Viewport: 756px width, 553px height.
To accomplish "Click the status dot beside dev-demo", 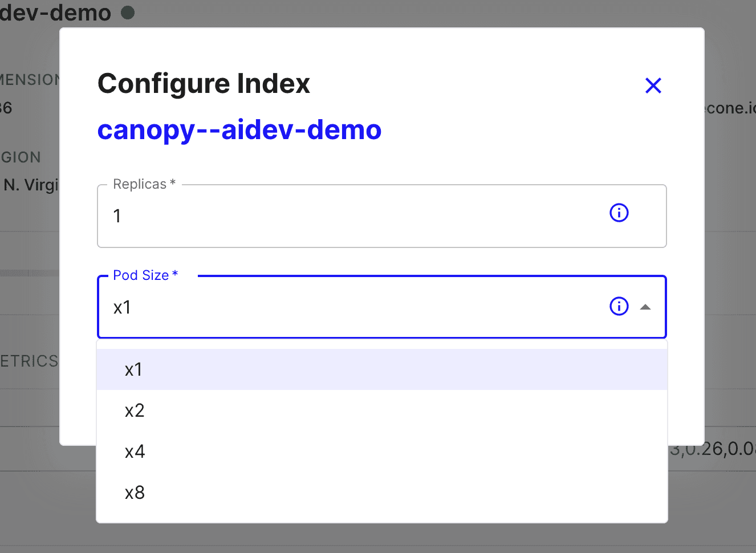I will pyautogui.click(x=128, y=12).
